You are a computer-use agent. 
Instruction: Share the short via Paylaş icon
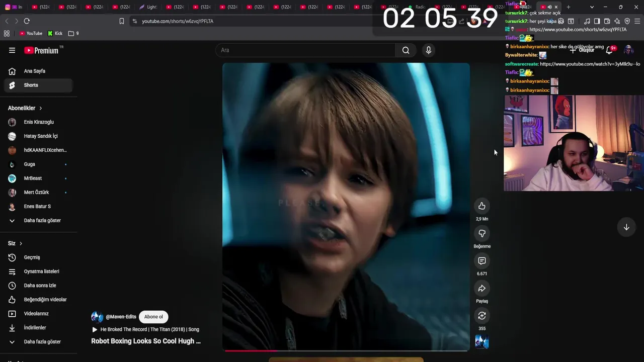[482, 288]
